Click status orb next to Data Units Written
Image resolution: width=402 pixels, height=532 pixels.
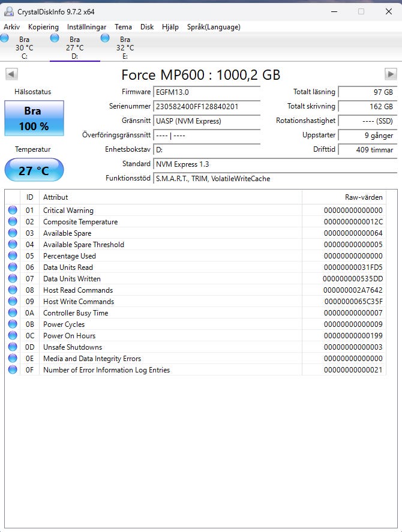pyautogui.click(x=13, y=279)
